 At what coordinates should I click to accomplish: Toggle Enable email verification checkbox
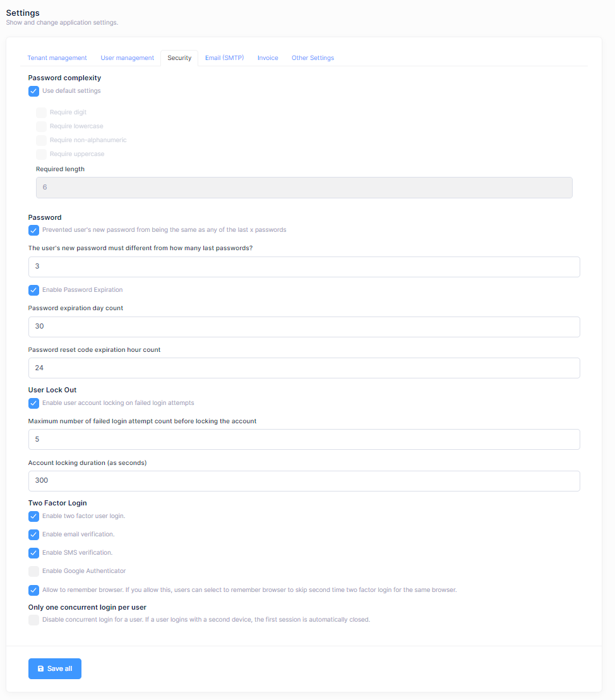point(33,535)
